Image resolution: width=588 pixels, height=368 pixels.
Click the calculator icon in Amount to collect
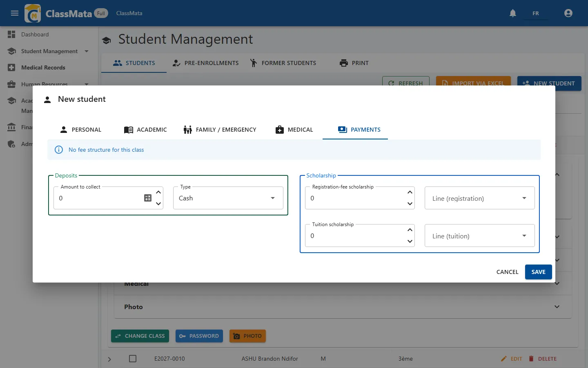(x=148, y=198)
